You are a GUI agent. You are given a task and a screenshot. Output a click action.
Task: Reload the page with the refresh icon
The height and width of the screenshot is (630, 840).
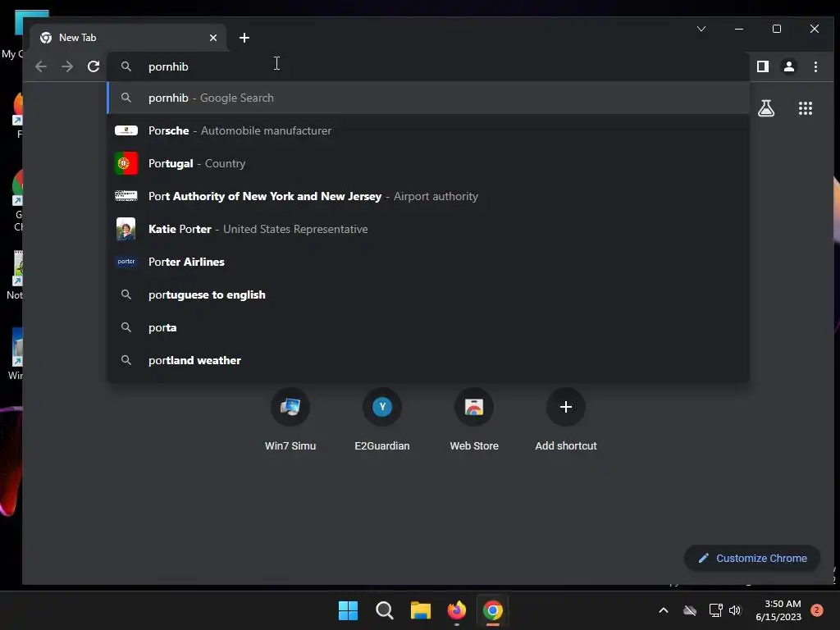point(94,66)
